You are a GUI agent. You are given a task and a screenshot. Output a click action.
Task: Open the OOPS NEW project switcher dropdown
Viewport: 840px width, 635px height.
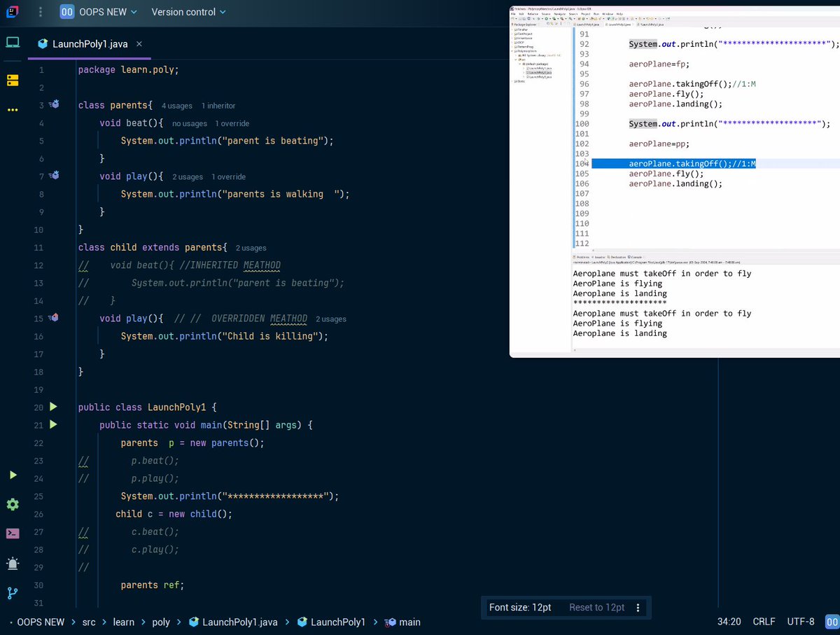98,12
